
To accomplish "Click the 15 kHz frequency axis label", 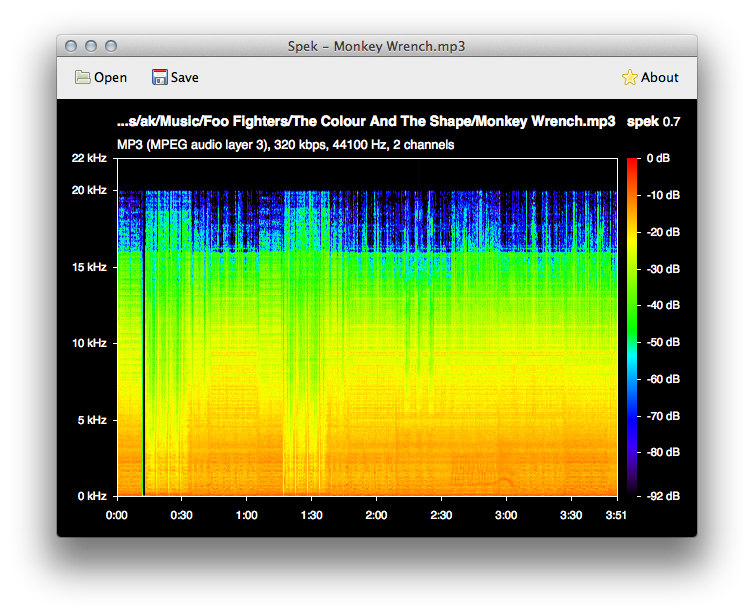I will [x=89, y=267].
